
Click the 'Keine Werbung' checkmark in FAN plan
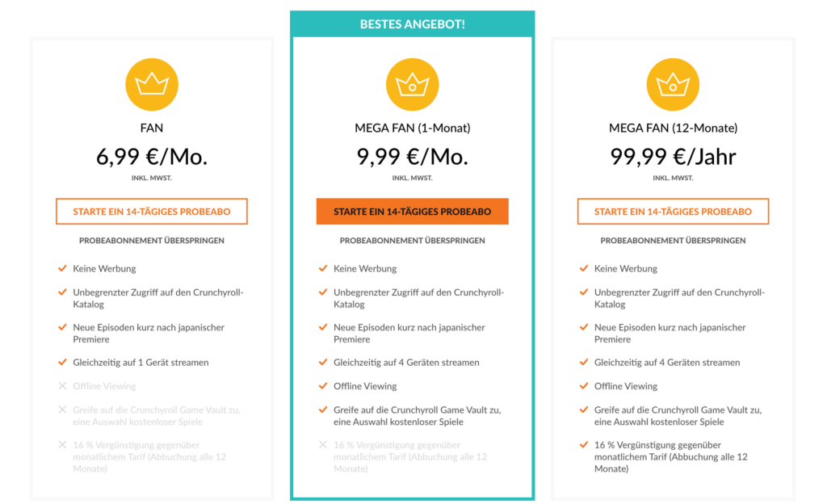click(x=62, y=268)
